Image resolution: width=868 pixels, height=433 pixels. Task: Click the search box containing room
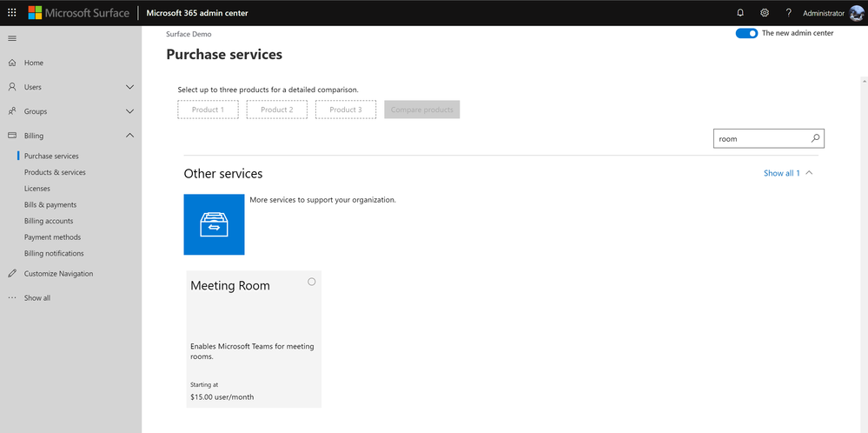pyautogui.click(x=760, y=138)
